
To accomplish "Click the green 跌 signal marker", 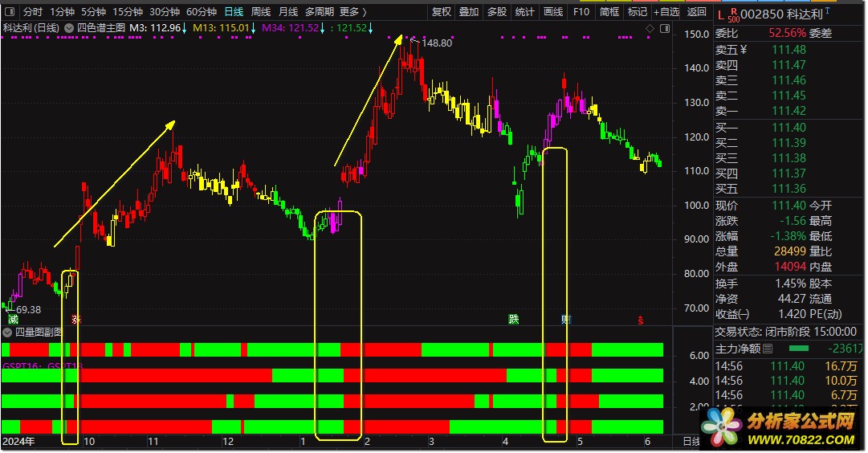I will (514, 320).
